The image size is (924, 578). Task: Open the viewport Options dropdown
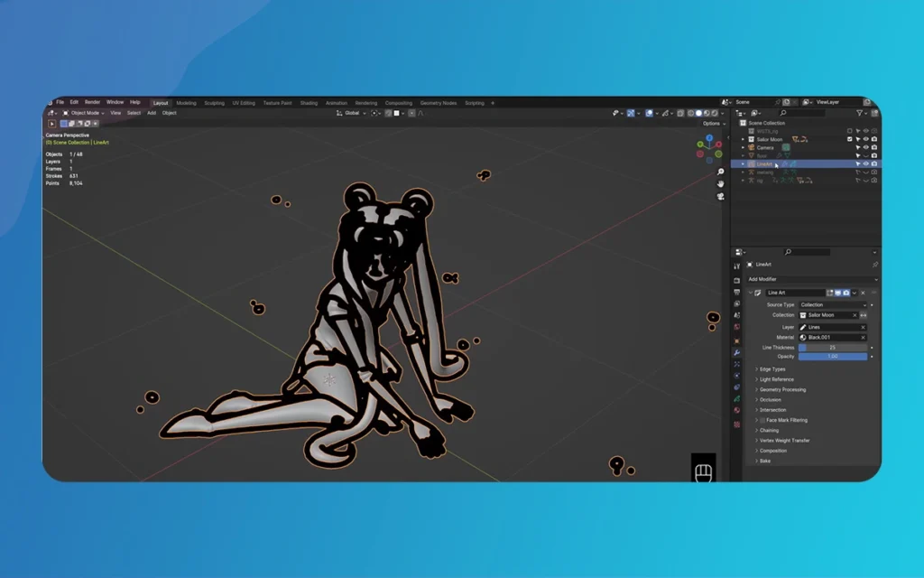[714, 124]
